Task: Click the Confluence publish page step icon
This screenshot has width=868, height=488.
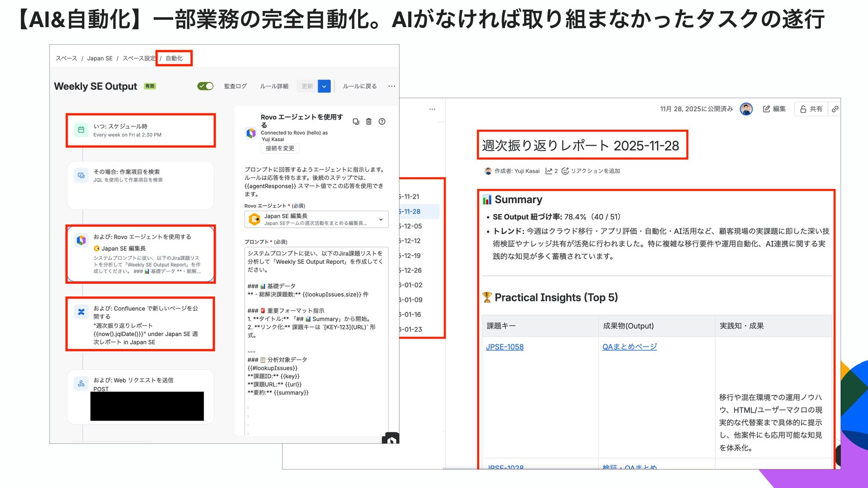Action: coord(81,312)
